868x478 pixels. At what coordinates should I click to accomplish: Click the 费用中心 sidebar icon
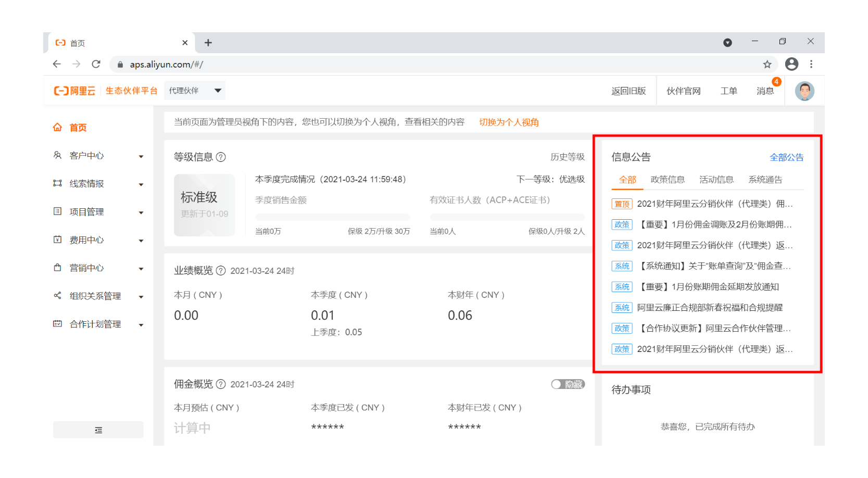(57, 240)
